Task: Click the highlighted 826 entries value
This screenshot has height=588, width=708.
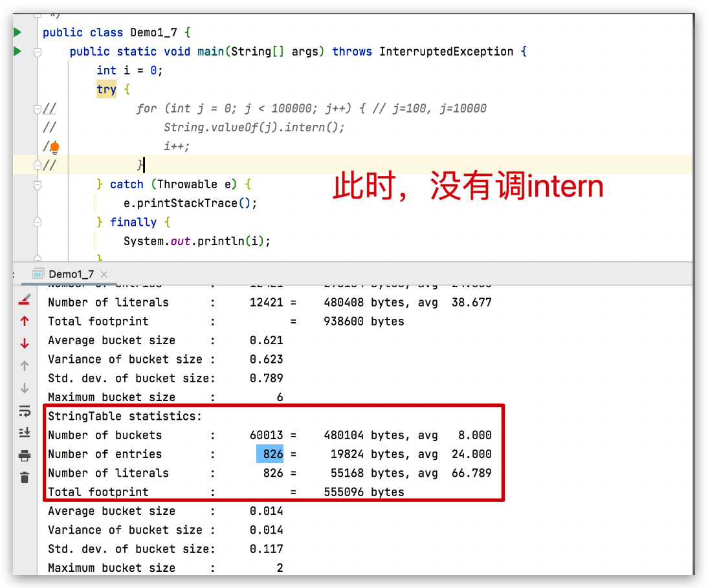Action: [270, 454]
